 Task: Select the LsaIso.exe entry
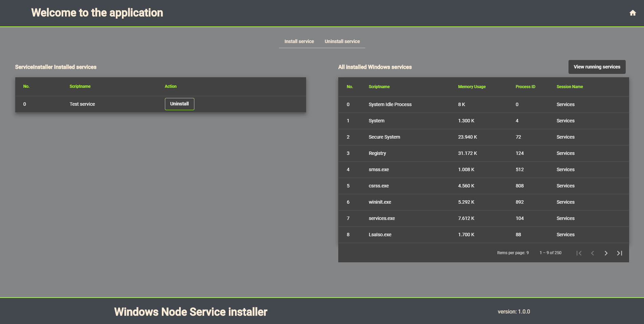[380, 235]
